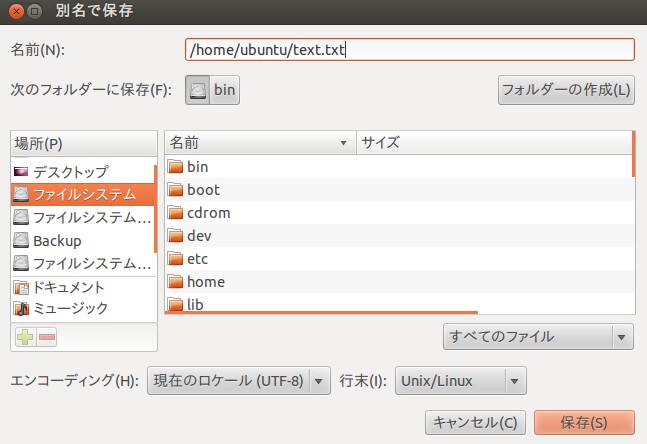
Task: Click the bin folder icon in file list
Action: [x=175, y=167]
